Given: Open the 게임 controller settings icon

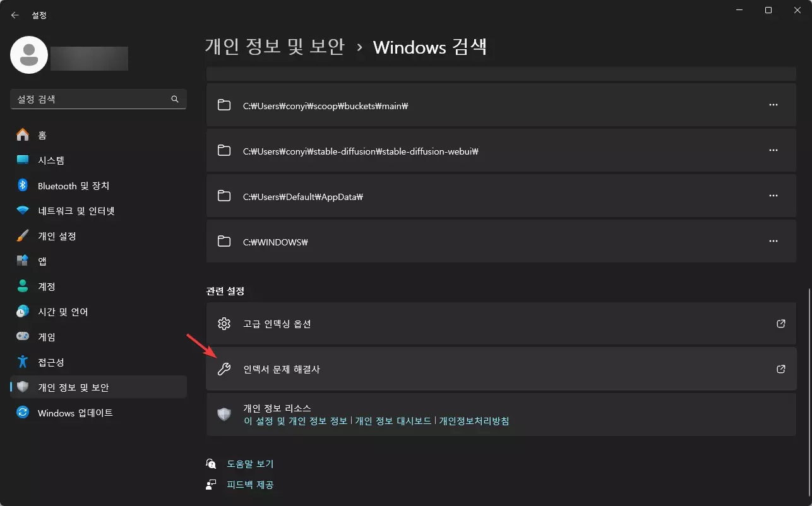Looking at the screenshot, I should point(24,337).
